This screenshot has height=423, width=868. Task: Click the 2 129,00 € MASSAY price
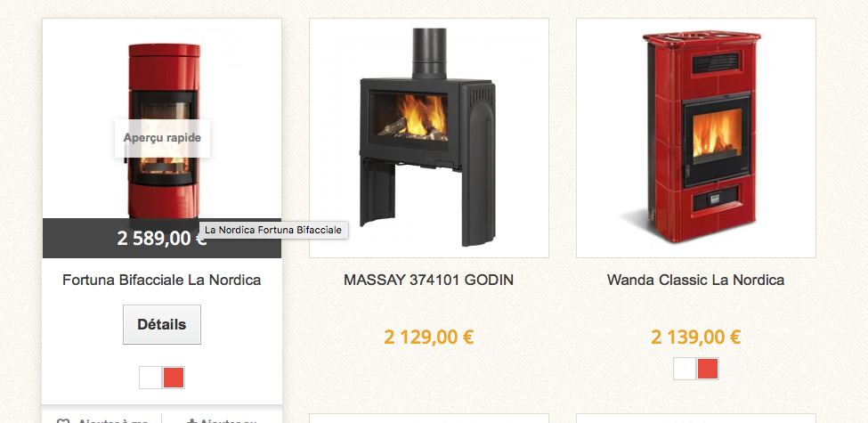pos(428,337)
